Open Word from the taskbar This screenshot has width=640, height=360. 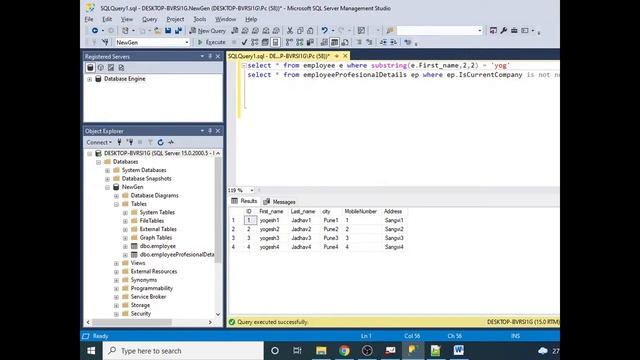[459, 351]
